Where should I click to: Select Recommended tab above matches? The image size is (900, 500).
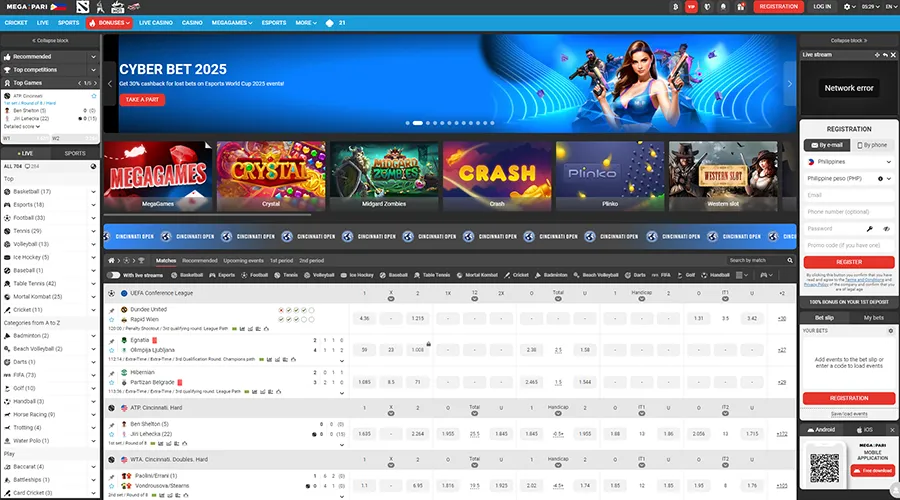click(x=200, y=261)
